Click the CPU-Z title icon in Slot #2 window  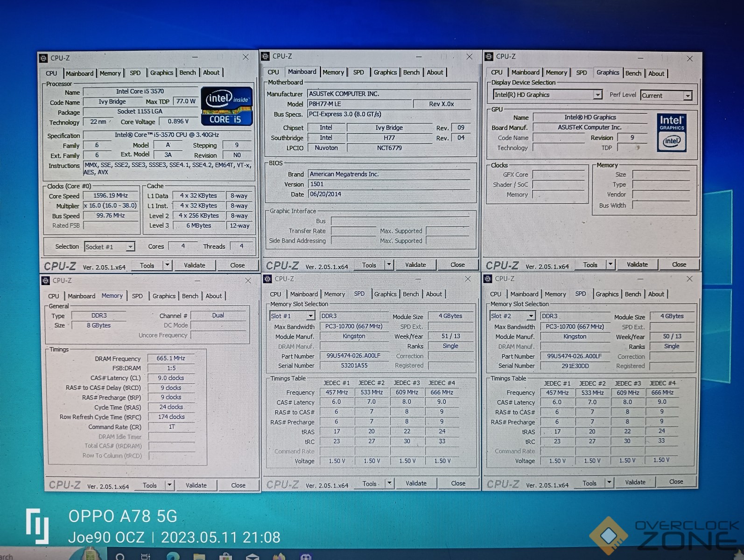[488, 279]
